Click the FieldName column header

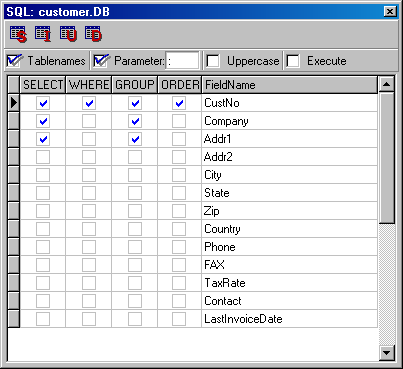click(290, 85)
